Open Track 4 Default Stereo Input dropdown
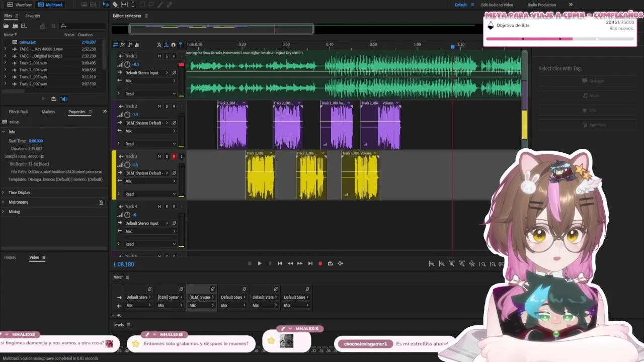Viewport: 644px width, 362px height. click(x=146, y=223)
